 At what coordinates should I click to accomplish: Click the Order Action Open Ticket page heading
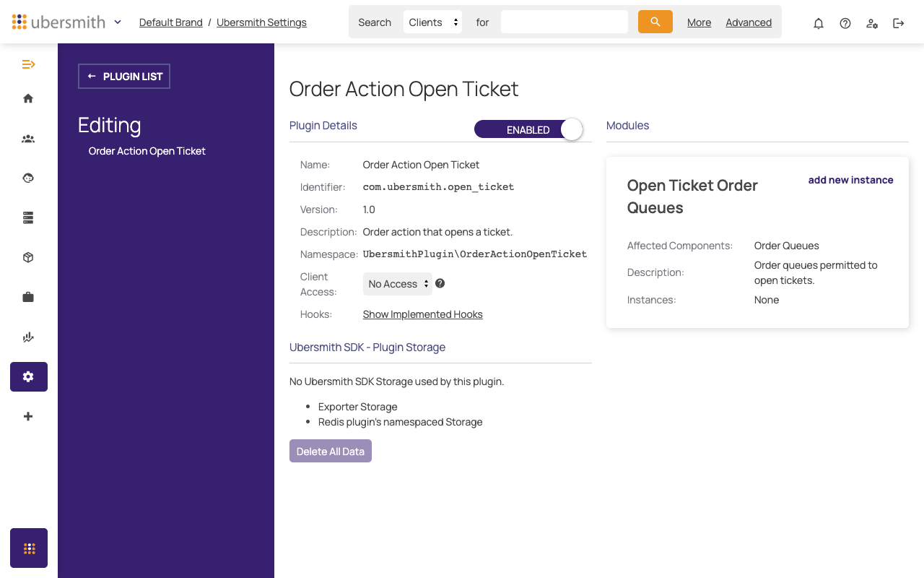(404, 89)
